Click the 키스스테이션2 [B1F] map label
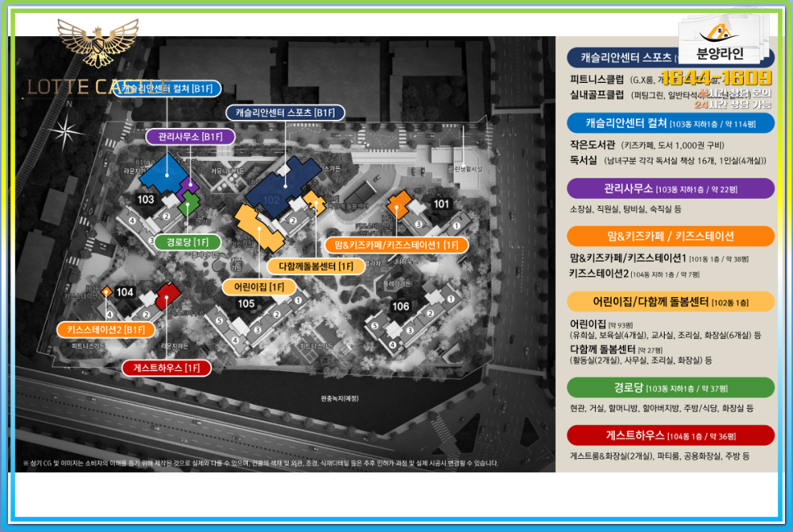This screenshot has width=793, height=532. [106, 330]
